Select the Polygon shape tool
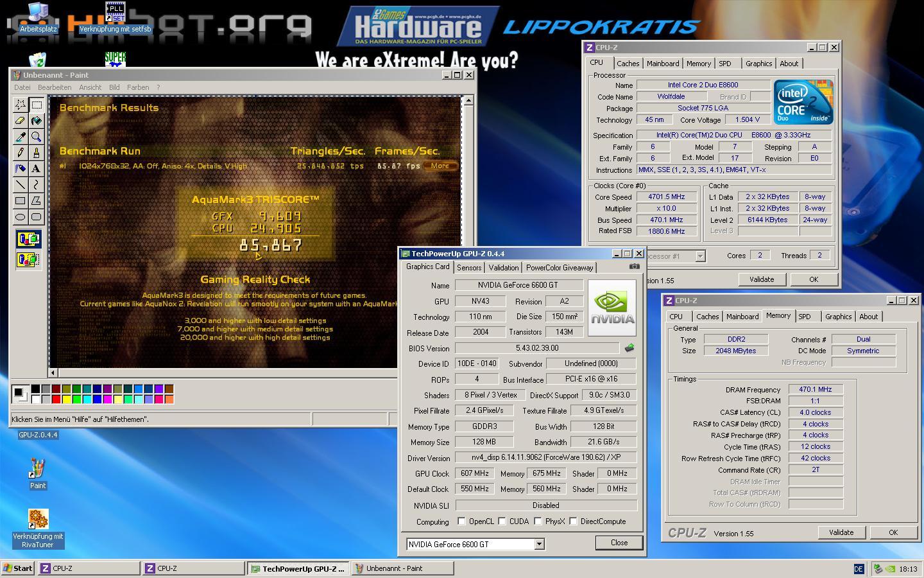 click(x=37, y=201)
